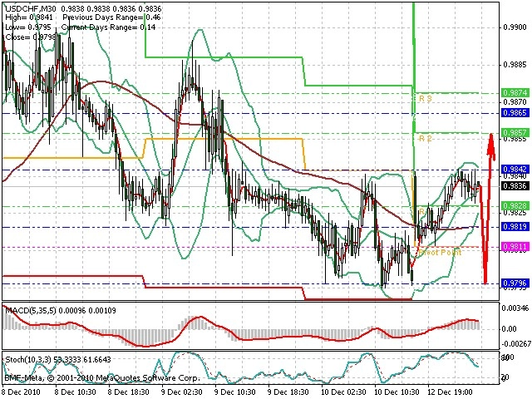532x399 pixels.
Task: Click the black 0.9836 current price label
Action: (x=515, y=186)
